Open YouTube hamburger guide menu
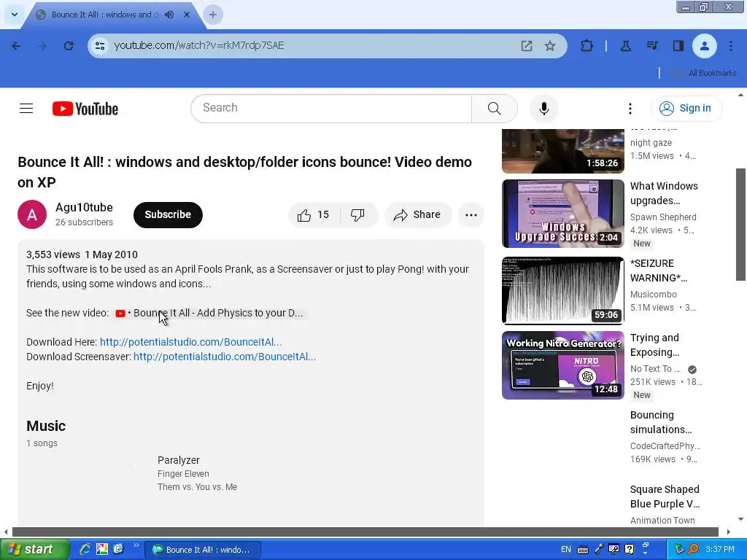This screenshot has height=560, width=747. (26, 109)
